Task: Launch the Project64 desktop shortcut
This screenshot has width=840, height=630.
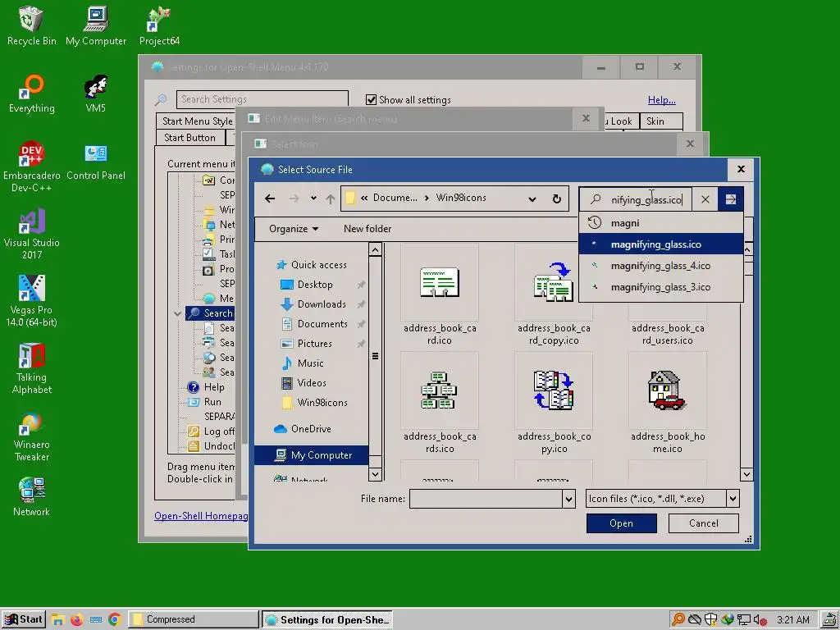Action: click(x=159, y=25)
